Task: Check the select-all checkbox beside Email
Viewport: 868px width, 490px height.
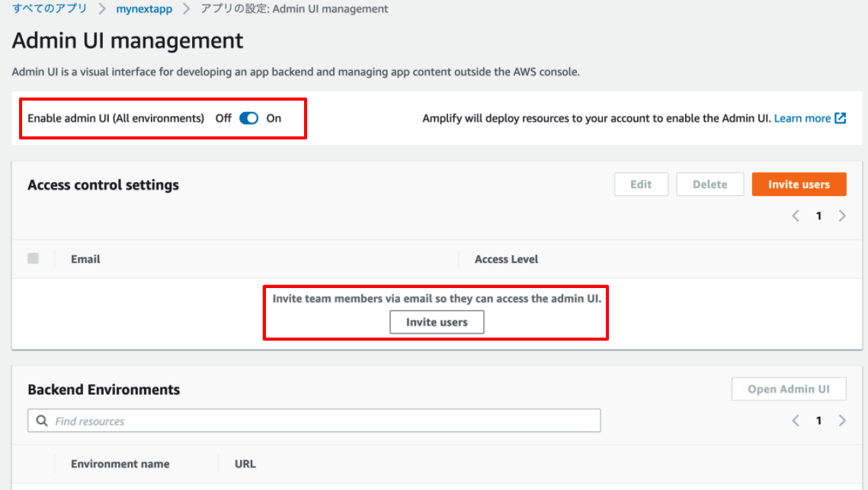Action: tap(34, 258)
